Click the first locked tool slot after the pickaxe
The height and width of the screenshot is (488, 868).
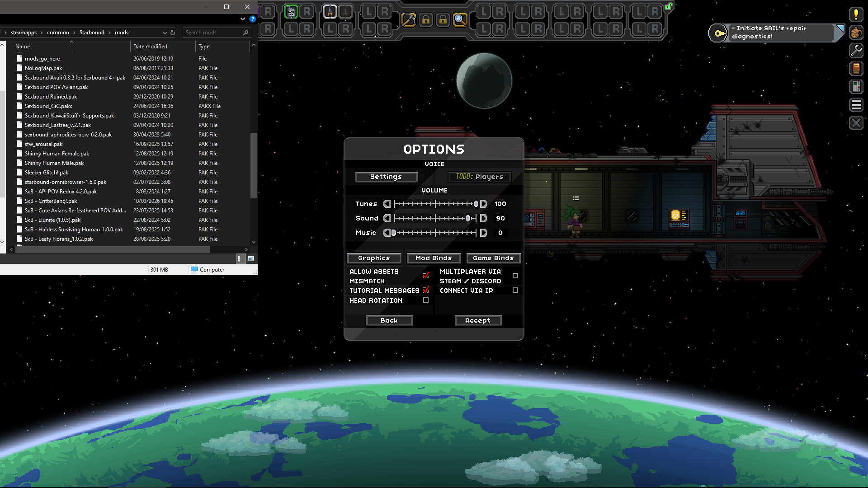coord(425,20)
